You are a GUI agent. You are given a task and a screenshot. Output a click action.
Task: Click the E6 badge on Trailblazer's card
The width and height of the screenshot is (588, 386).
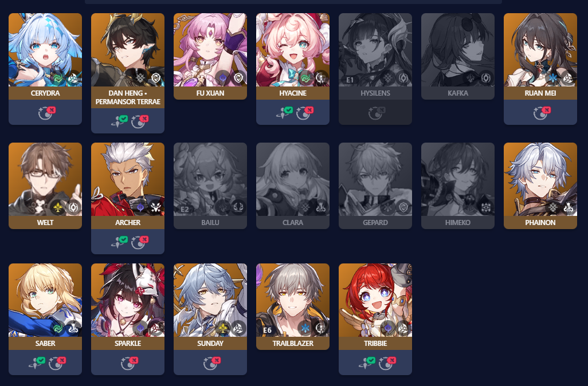coord(267,330)
